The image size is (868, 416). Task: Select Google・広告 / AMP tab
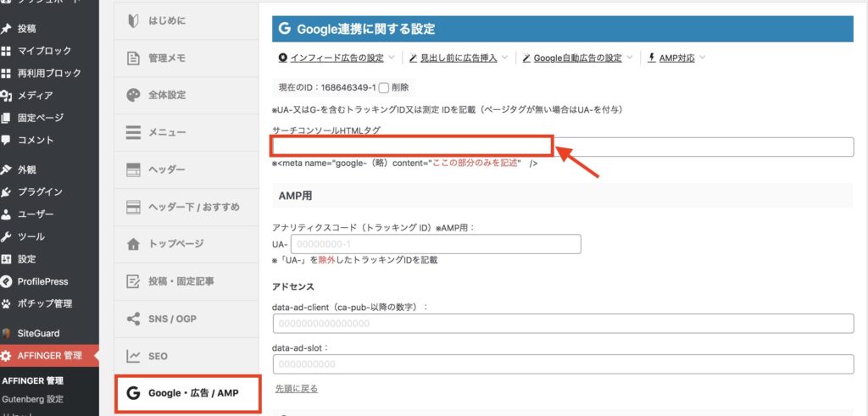187,393
